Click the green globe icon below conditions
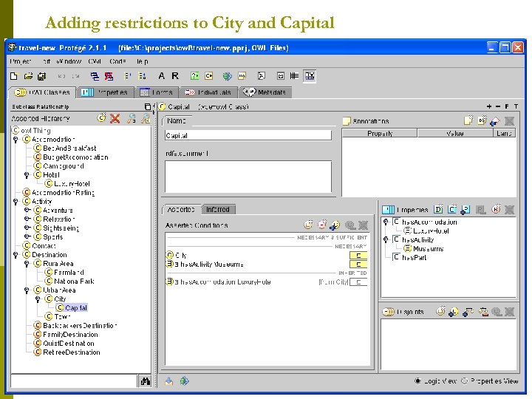The width and height of the screenshot is (532, 399). (x=184, y=381)
